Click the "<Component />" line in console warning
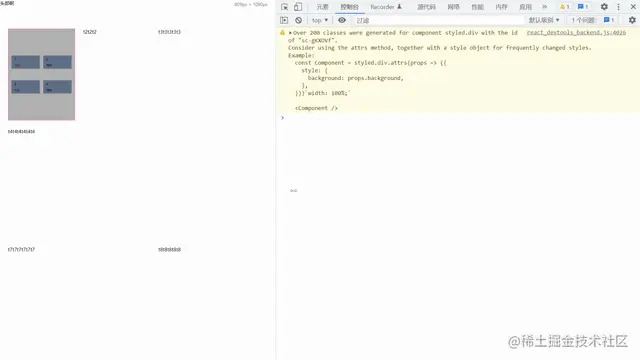This screenshot has width=640, height=360. tap(316, 108)
